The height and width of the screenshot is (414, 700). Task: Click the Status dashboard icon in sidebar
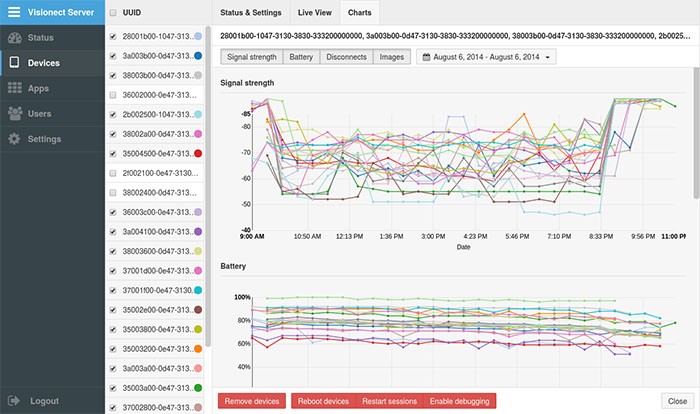click(14, 38)
